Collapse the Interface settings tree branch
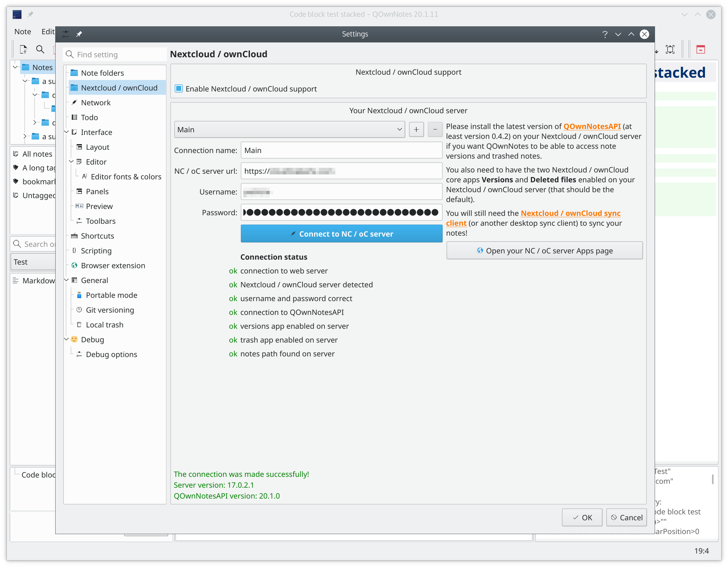 click(66, 132)
